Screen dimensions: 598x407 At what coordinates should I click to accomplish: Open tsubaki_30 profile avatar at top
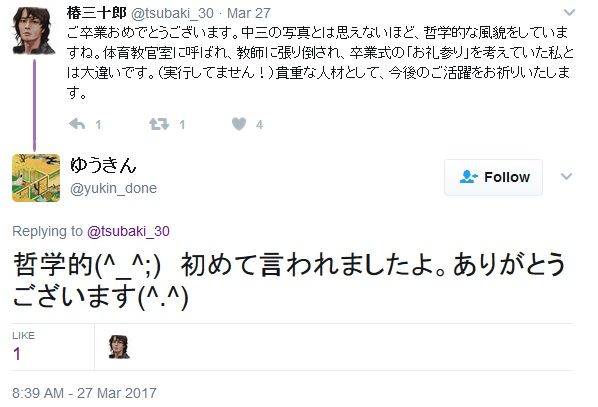pyautogui.click(x=33, y=30)
